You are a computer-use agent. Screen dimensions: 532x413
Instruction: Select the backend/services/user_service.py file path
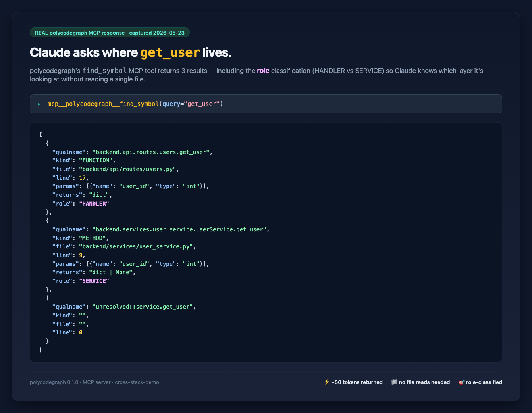click(x=136, y=246)
